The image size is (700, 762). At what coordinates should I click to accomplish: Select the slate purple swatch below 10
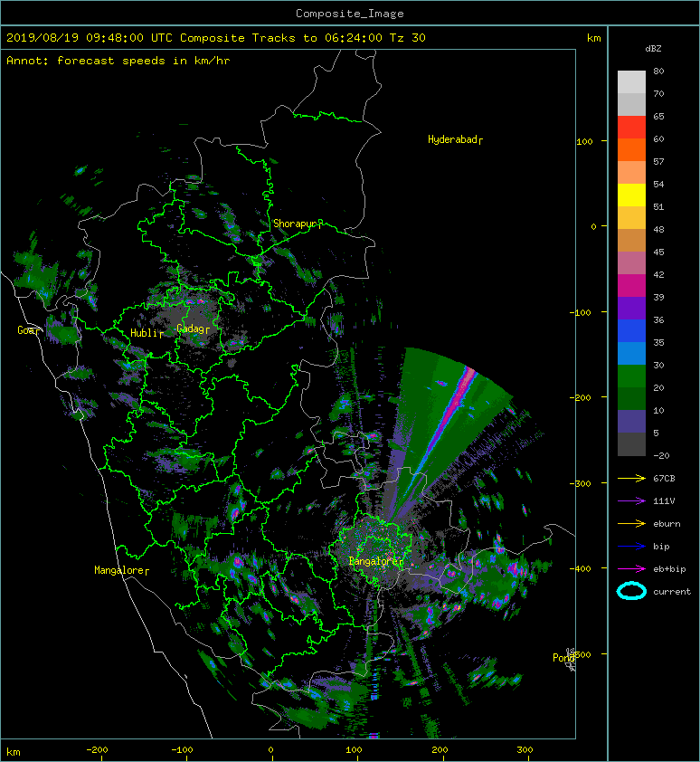coord(631,421)
